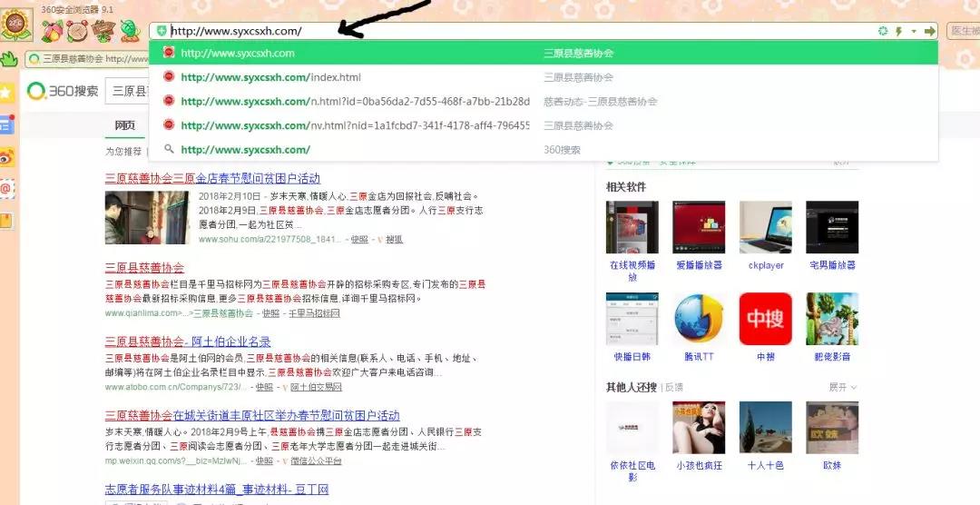Click the go arrow at address bar end
This screenshot has width=980, height=505.
(930, 31)
